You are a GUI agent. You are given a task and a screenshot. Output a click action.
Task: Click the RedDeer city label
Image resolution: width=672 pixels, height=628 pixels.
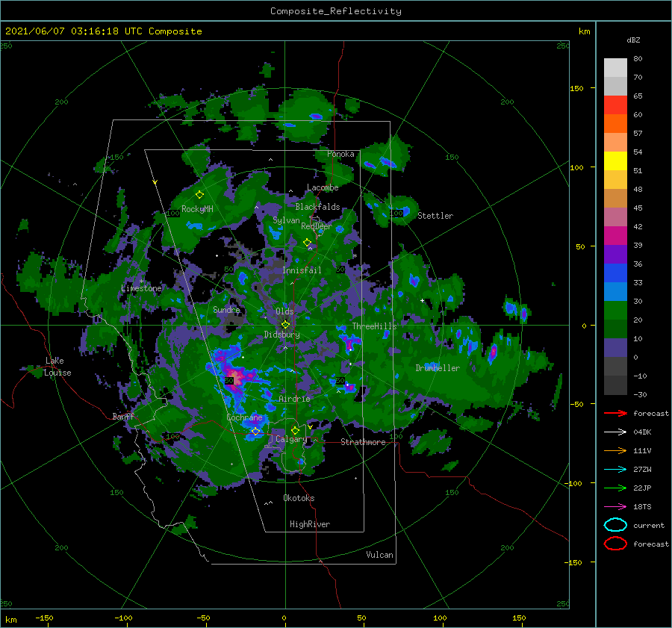[317, 226]
